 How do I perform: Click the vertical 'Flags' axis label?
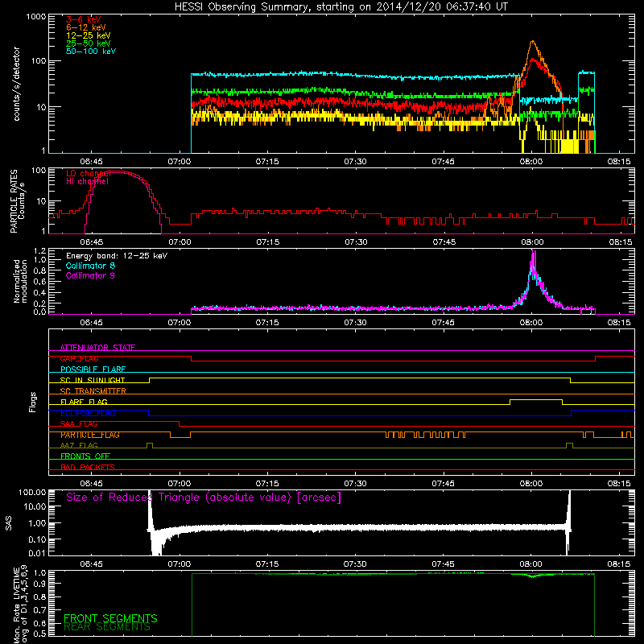pyautogui.click(x=33, y=402)
